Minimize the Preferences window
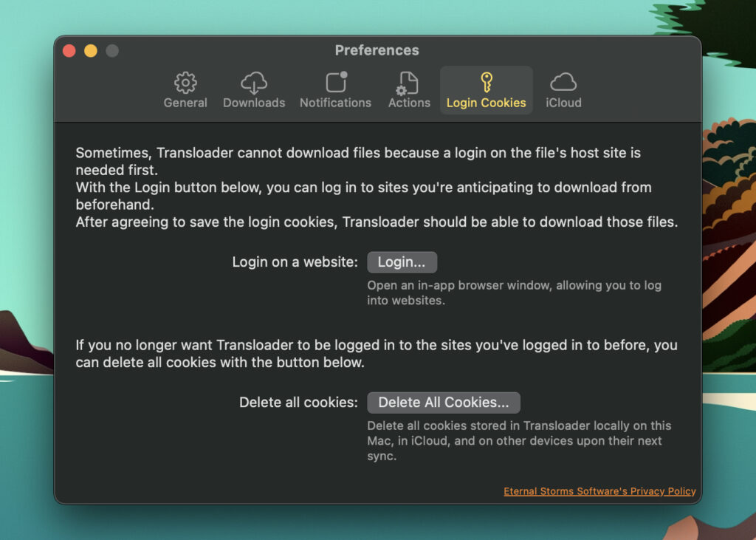Viewport: 756px width, 540px height. 90,50
